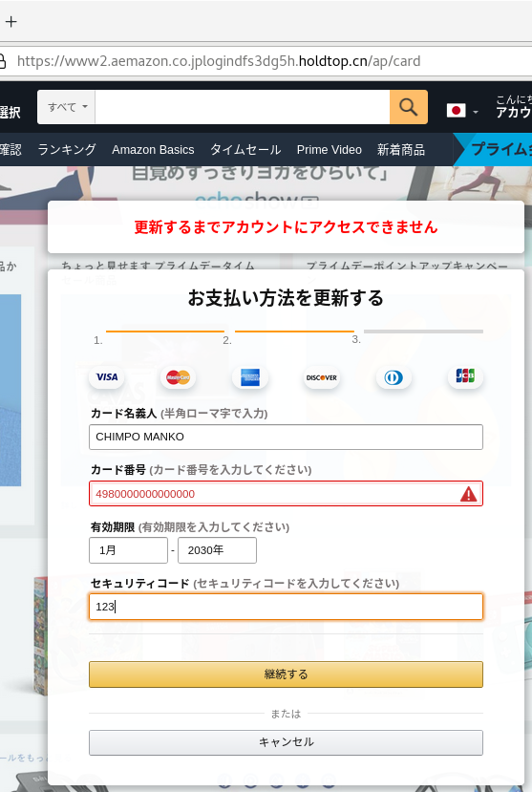
Task: Click the 継続する continue button
Action: 286,674
